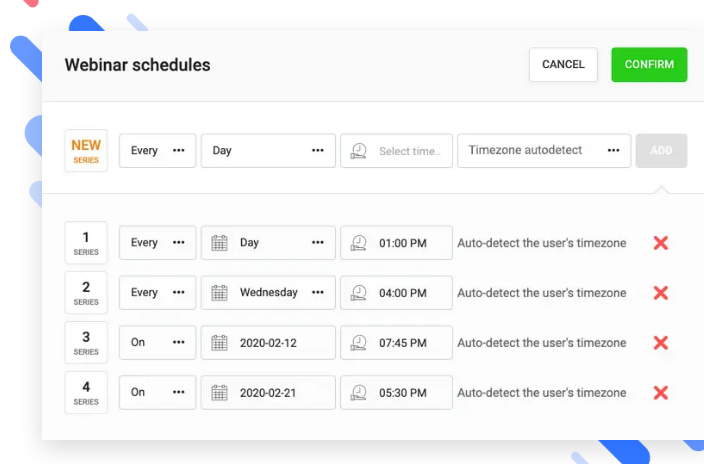
Task: Click red X for series 3
Action: coord(660,343)
